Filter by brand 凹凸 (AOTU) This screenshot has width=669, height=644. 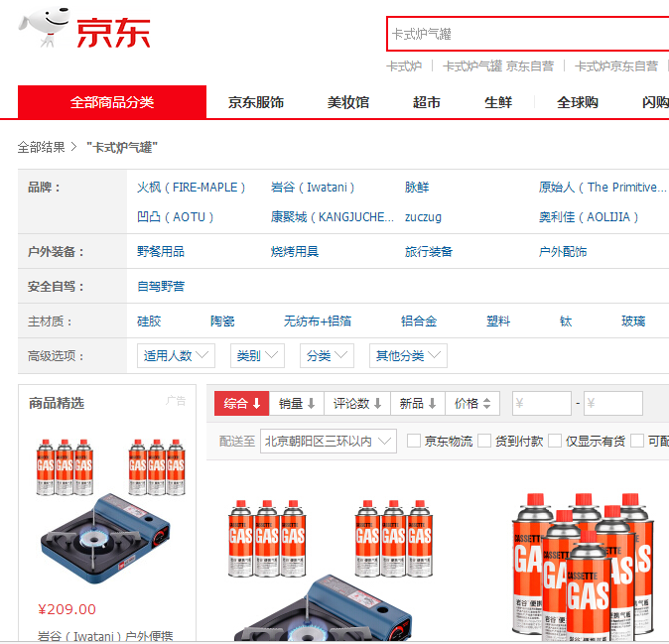175,217
